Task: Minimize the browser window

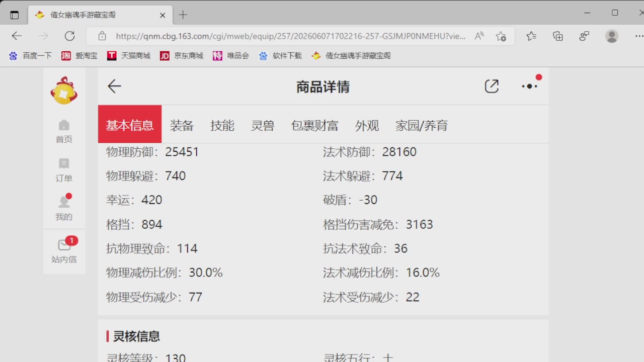Action: [x=587, y=13]
